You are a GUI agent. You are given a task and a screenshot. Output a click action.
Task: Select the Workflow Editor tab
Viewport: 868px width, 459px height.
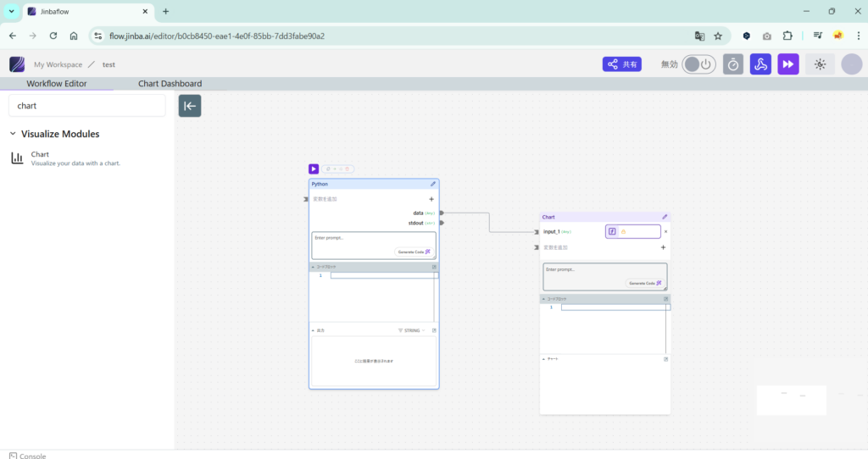point(56,84)
